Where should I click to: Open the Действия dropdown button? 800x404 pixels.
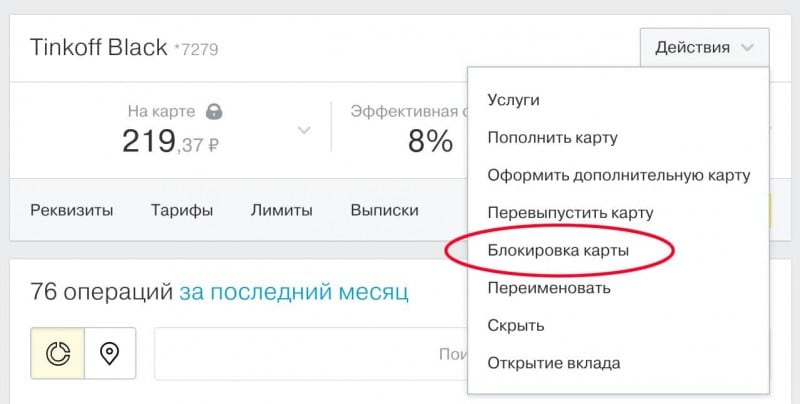[x=704, y=47]
